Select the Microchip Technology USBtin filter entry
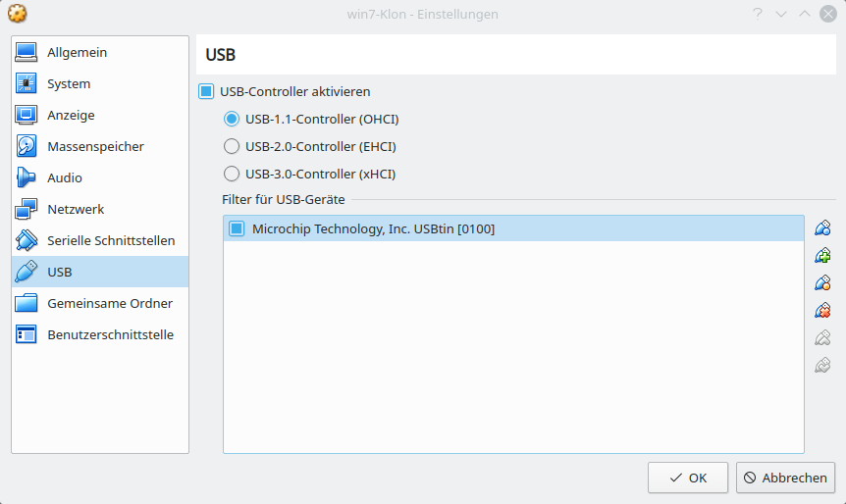846x504 pixels. pos(373,228)
